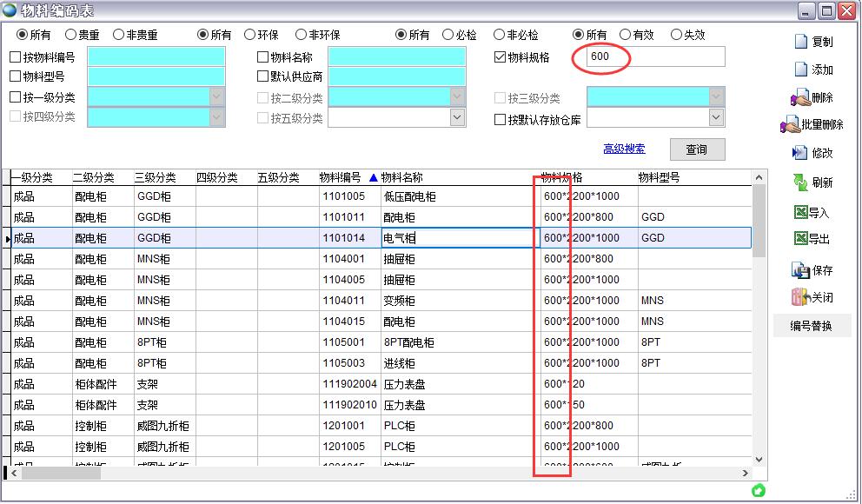Click the 导入 (import) Excel icon
Image resolution: width=862 pixels, height=504 pixels.
pyautogui.click(x=800, y=212)
